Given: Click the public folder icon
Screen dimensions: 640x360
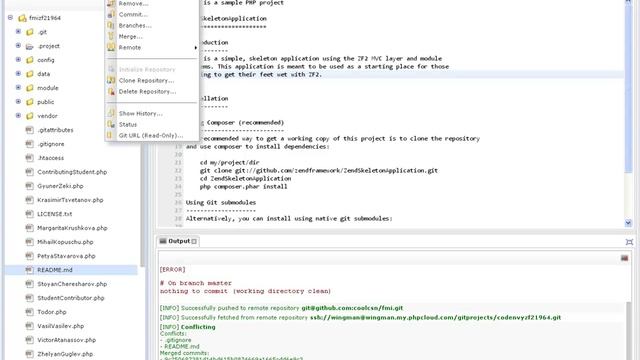Looking at the screenshot, I should [30, 102].
